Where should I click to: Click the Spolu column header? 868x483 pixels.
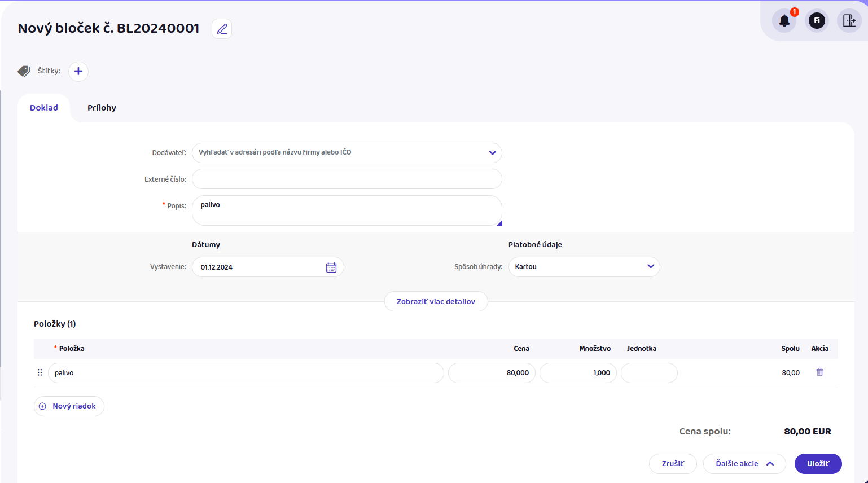791,349
